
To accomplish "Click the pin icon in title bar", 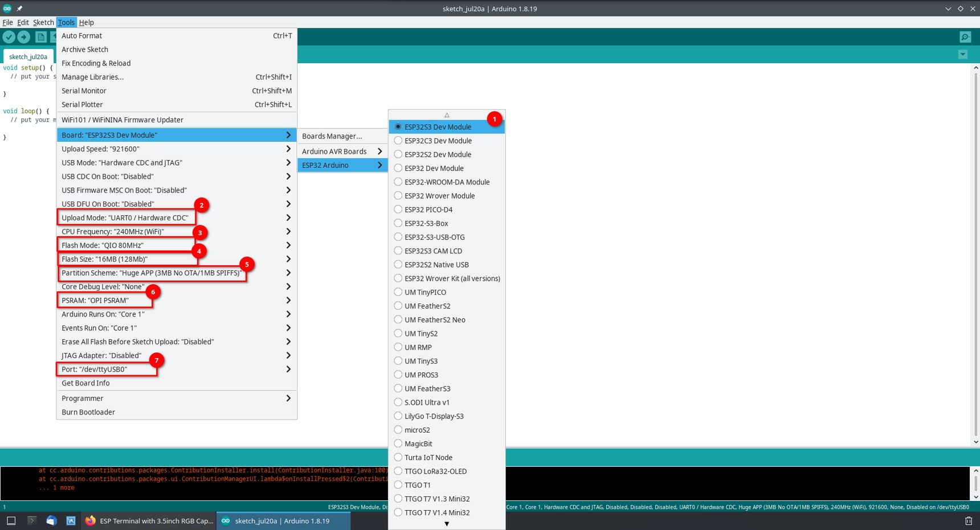I will [19, 9].
